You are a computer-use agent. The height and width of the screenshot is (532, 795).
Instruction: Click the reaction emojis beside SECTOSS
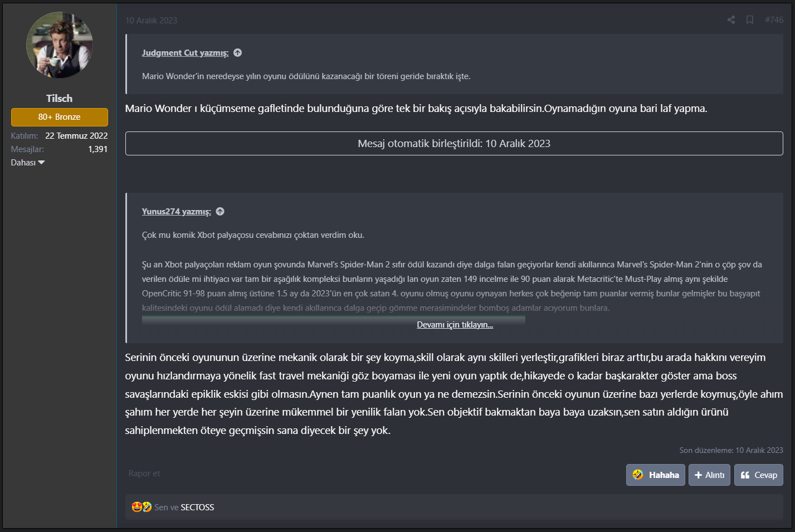(x=142, y=507)
